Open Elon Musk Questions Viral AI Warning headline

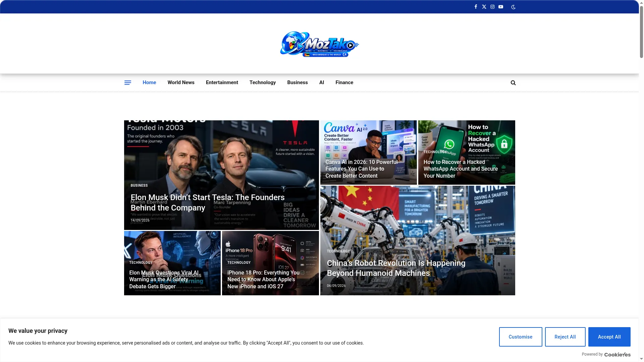tap(164, 280)
